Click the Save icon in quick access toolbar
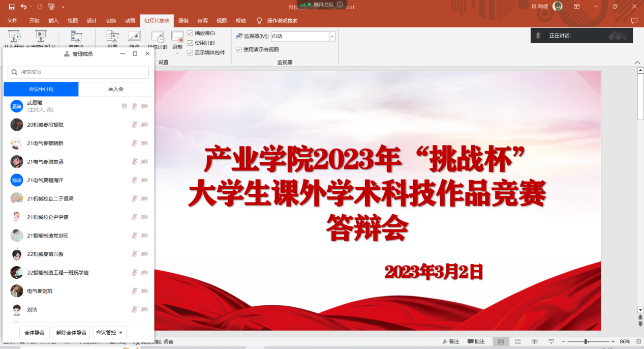Image resolution: width=644 pixels, height=349 pixels. point(11,7)
